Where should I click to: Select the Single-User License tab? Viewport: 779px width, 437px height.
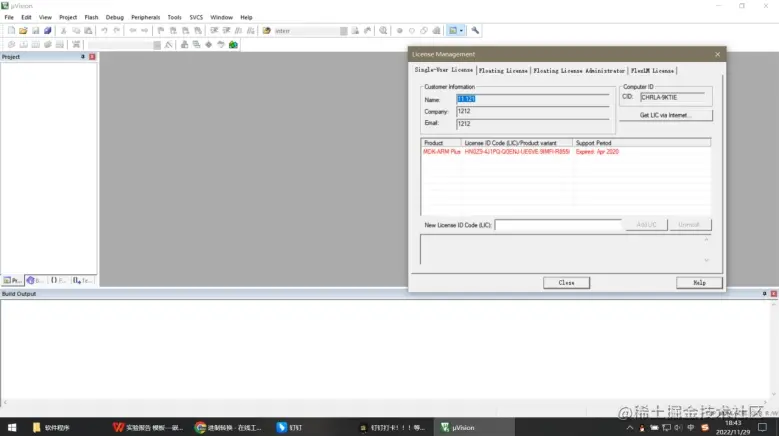[444, 70]
